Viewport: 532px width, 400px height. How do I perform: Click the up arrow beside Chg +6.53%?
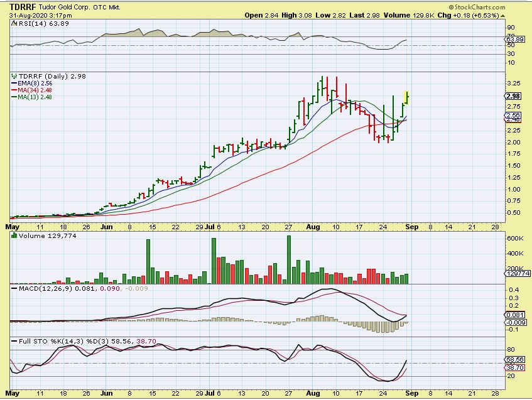click(x=502, y=16)
